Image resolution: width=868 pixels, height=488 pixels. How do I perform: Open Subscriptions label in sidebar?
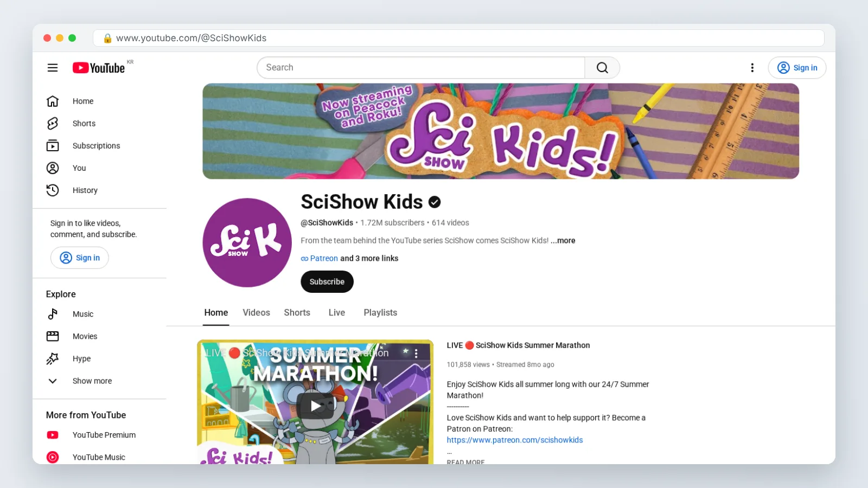(x=97, y=146)
